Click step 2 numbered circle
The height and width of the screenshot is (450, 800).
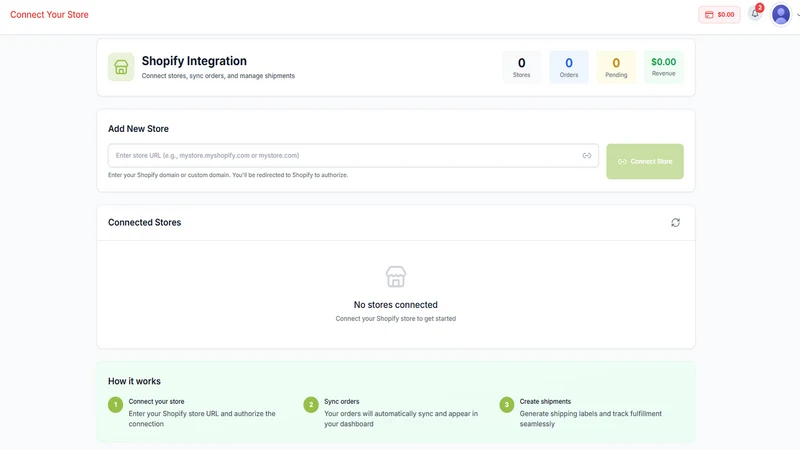point(311,405)
